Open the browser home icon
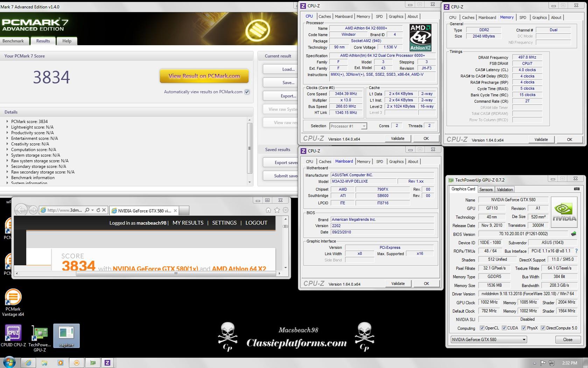Screen dimensions: 588x368 coord(268,210)
